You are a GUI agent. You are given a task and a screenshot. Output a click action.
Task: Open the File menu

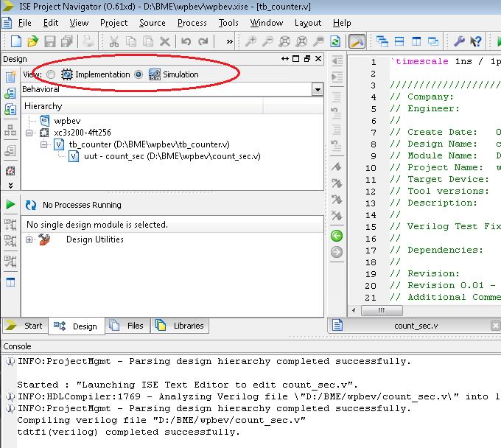coord(24,23)
